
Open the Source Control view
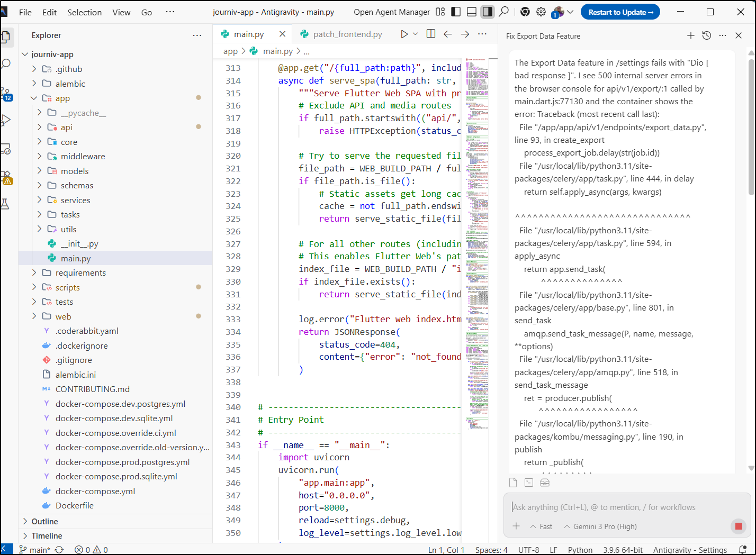click(6, 94)
